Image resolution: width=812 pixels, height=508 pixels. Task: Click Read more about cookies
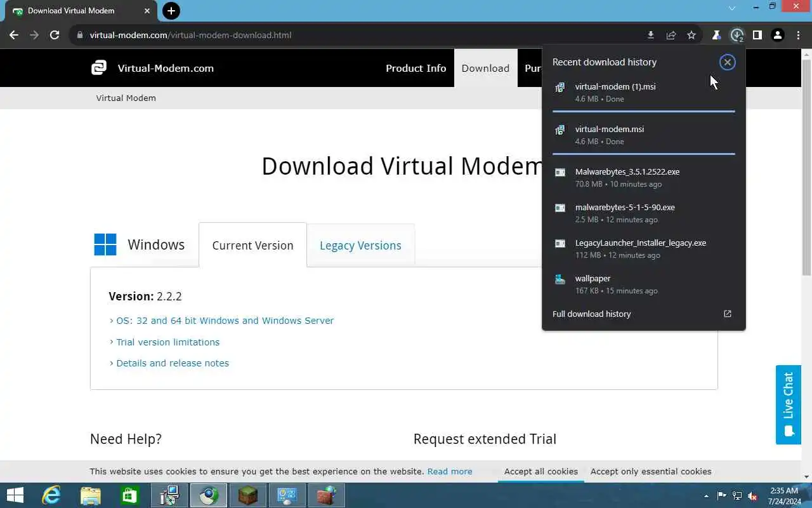tap(450, 471)
